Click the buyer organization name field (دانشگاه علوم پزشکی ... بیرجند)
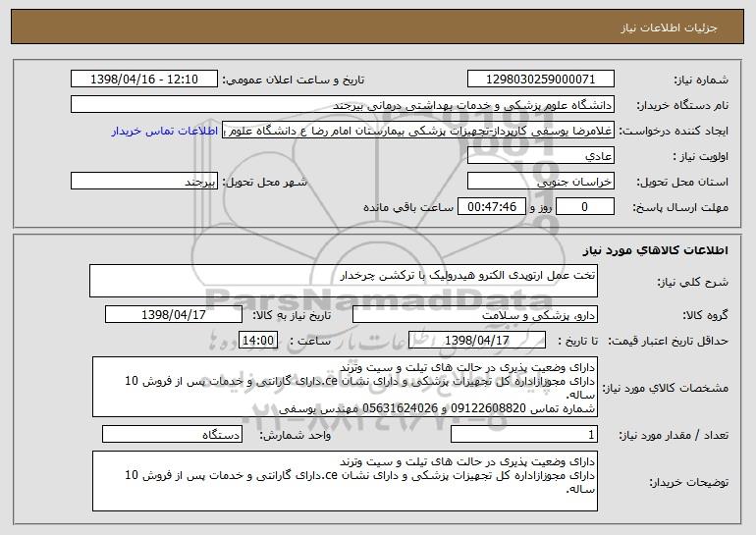Viewport: 756px width, 535px height. tap(343, 105)
